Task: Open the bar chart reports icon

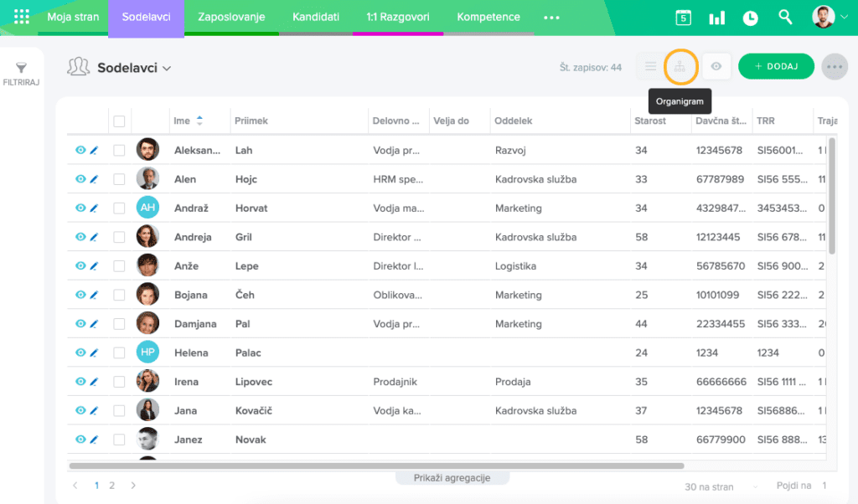Action: coord(717,18)
